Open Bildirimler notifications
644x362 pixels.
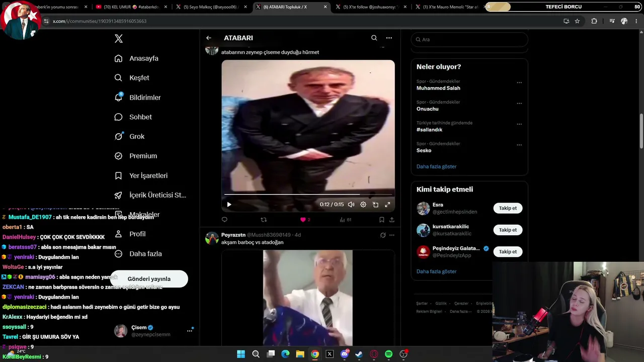click(137, 98)
